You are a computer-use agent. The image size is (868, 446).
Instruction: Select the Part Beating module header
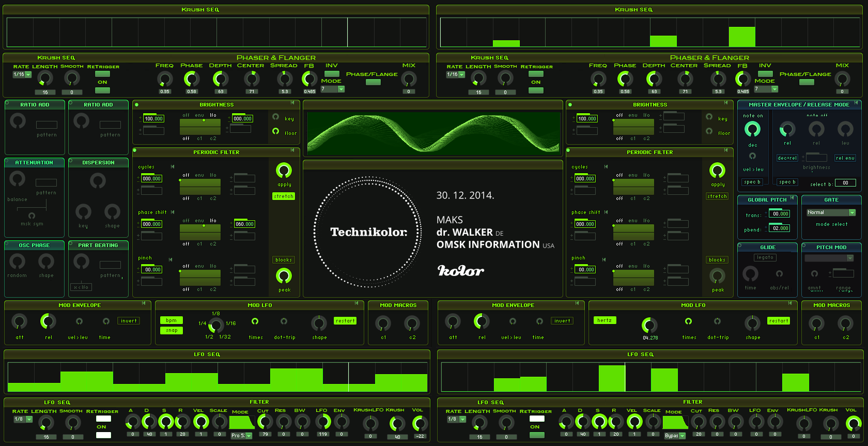point(98,245)
